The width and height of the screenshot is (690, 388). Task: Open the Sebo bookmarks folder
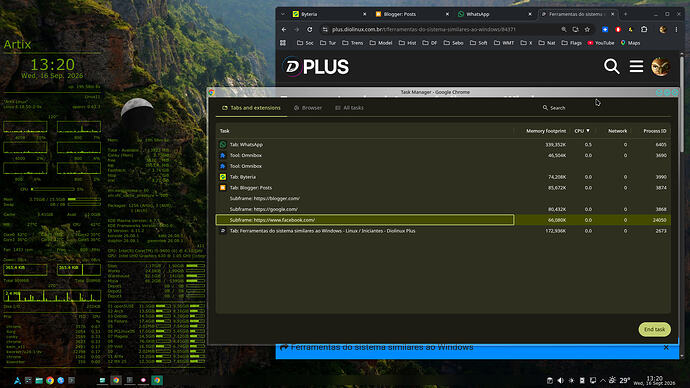click(x=453, y=43)
